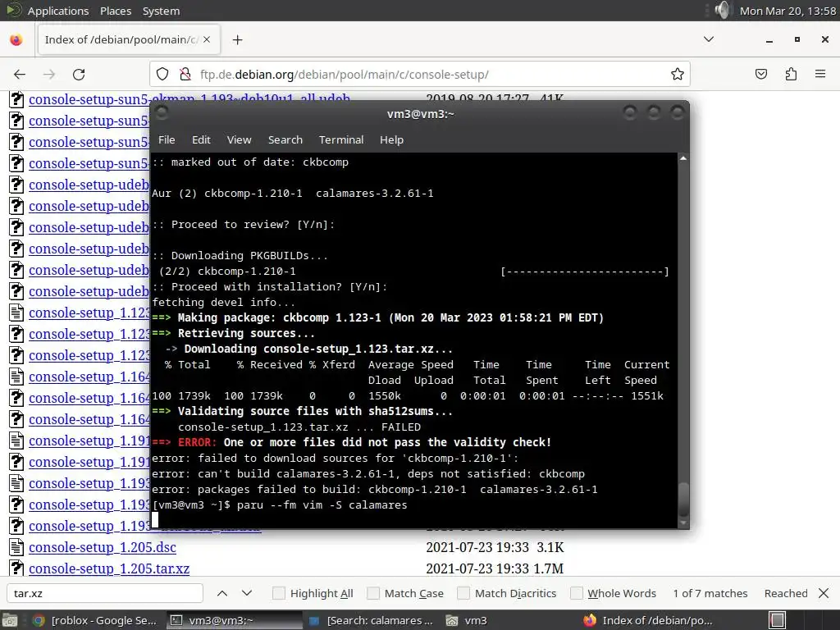Screen dimensions: 840x630
Task: Click the 1 of 7 matches status text
Action: 710,593
